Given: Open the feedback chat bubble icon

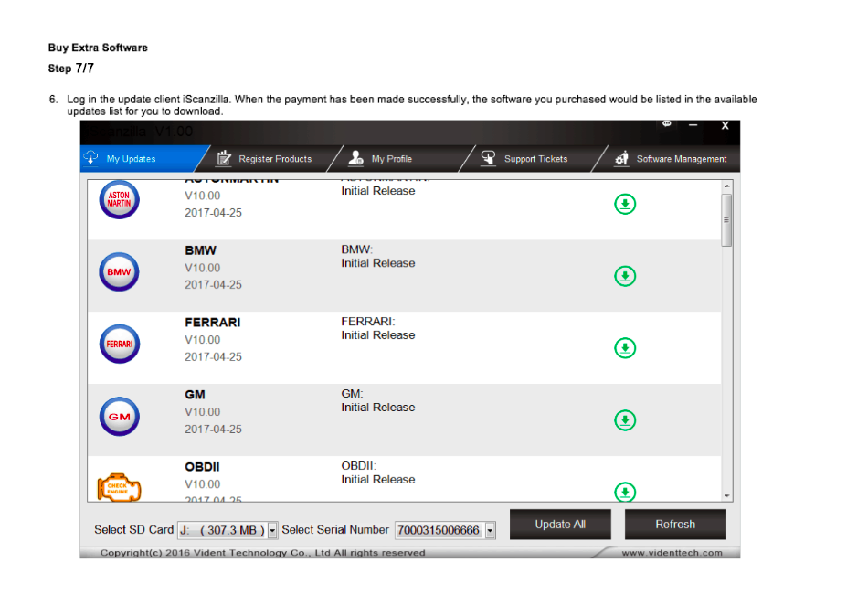Looking at the screenshot, I should (x=666, y=124).
